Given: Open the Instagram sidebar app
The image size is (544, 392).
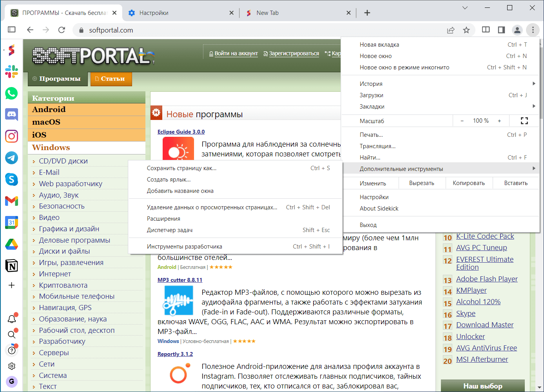Looking at the screenshot, I should point(12,136).
